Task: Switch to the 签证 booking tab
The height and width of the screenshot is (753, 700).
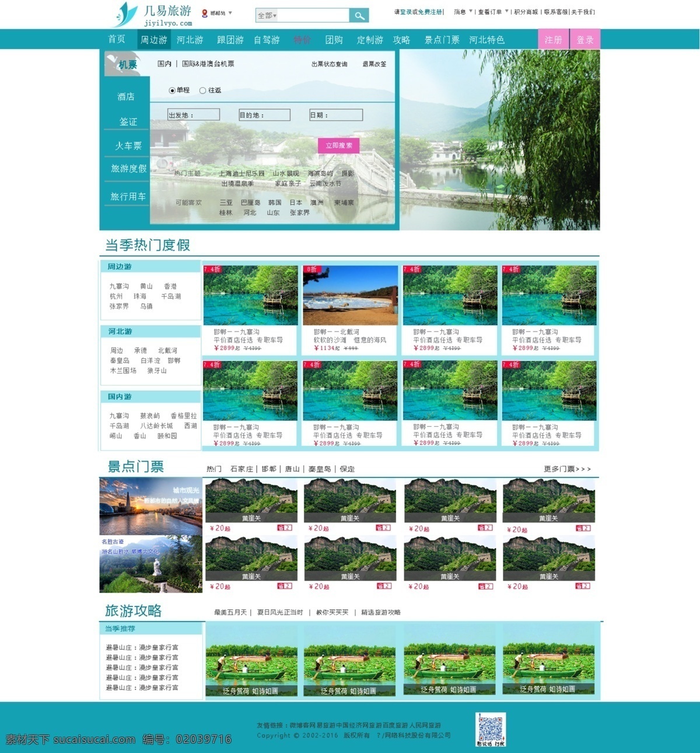Action: click(x=128, y=121)
